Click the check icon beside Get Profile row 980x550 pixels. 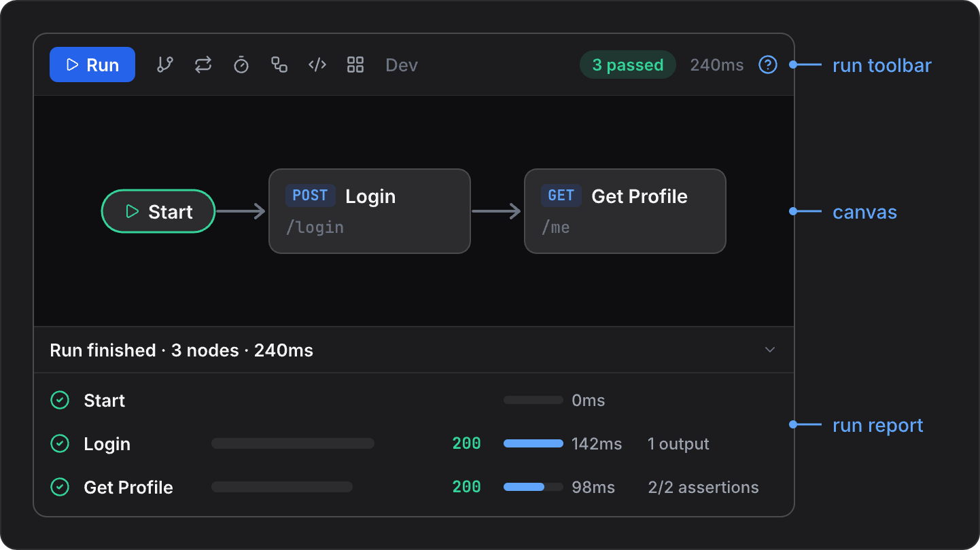point(60,487)
